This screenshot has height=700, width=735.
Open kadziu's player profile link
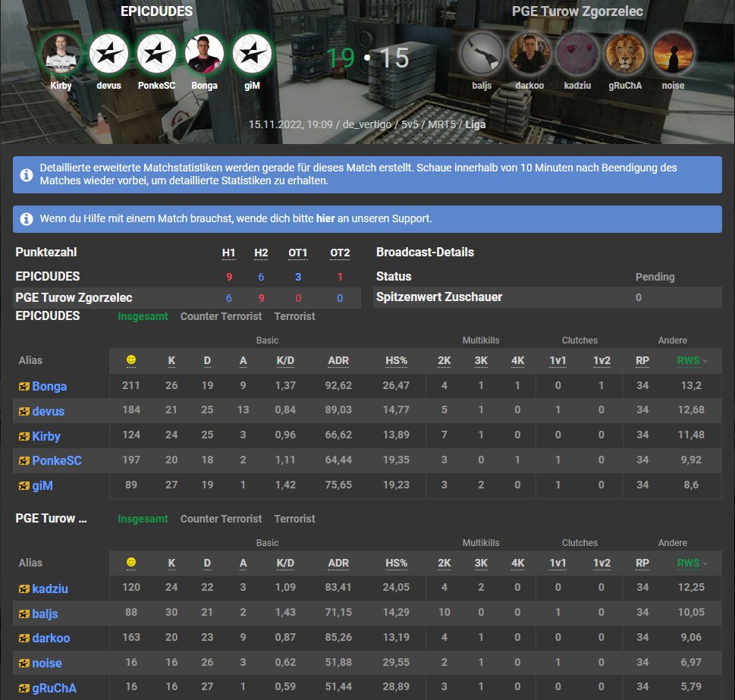(x=50, y=589)
